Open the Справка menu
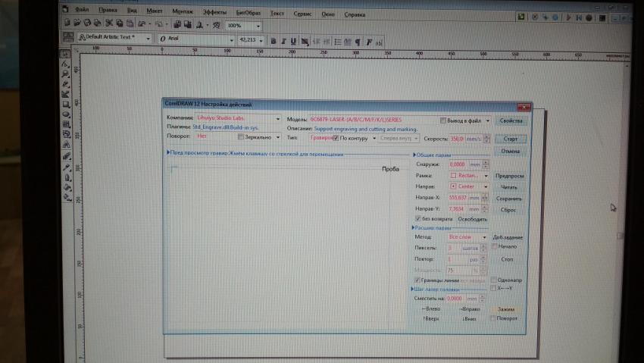Image resolution: width=644 pixels, height=363 pixels. (x=354, y=14)
